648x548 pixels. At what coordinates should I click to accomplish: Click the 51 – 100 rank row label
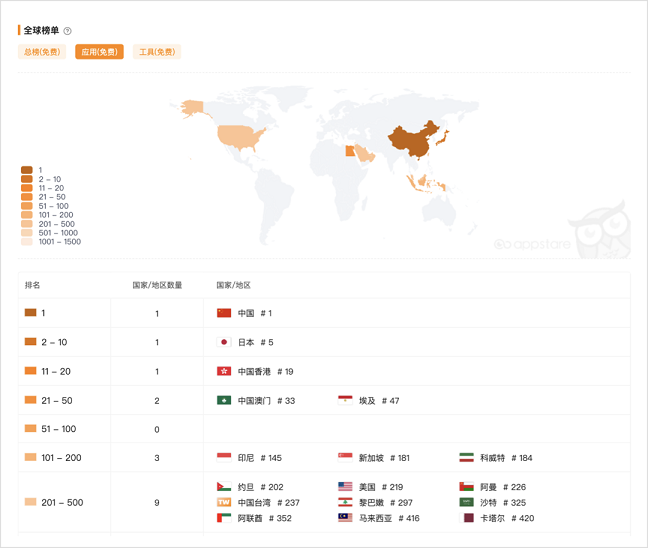click(59, 429)
